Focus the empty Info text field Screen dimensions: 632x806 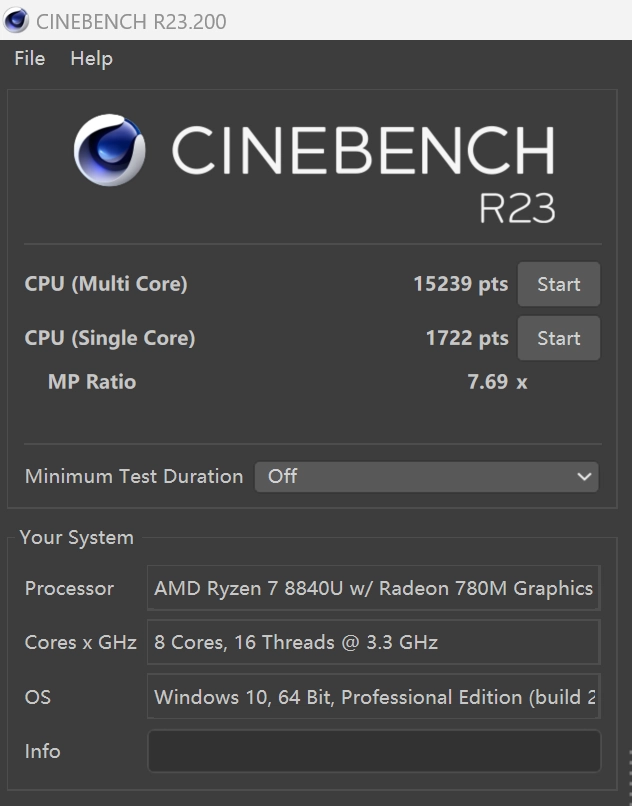coord(373,751)
